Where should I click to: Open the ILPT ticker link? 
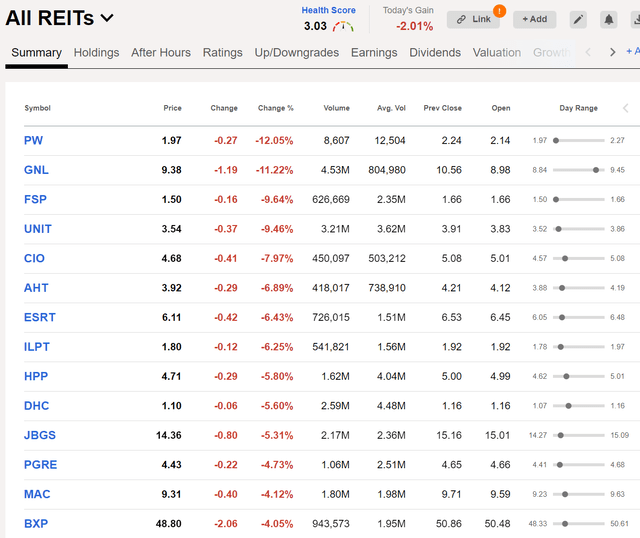click(x=37, y=347)
